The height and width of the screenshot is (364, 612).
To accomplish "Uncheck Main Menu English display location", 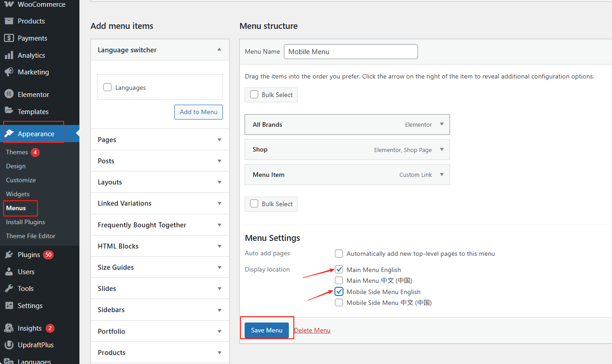I will click(339, 270).
